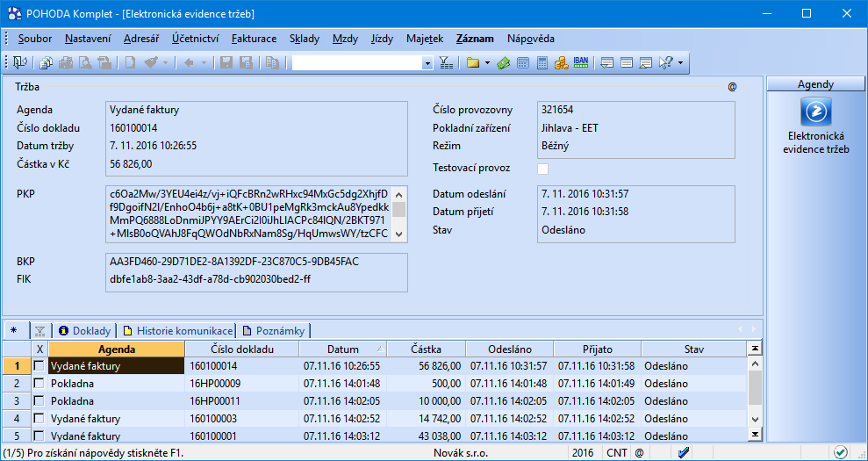The width and height of the screenshot is (868, 461).
Task: Open the Nápověda menu
Action: [530, 39]
